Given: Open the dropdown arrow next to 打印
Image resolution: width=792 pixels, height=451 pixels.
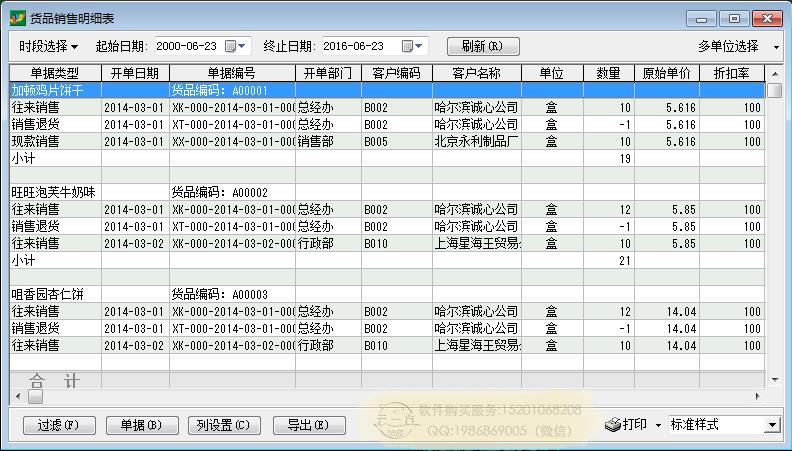Looking at the screenshot, I should pyautogui.click(x=658, y=425).
